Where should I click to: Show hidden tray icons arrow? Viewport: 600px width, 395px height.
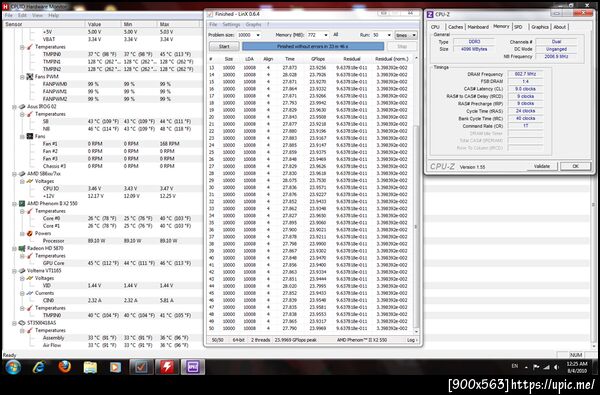(526, 367)
